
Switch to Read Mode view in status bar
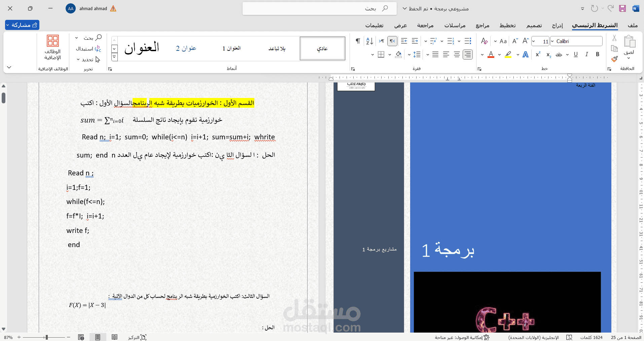click(114, 337)
